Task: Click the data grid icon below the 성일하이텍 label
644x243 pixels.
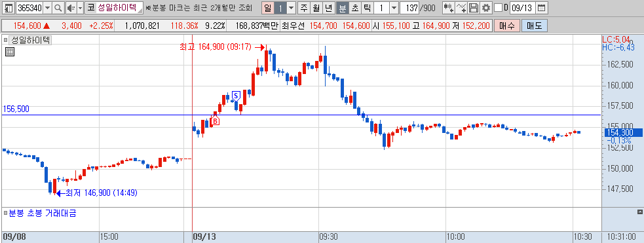Action: tap(10, 52)
